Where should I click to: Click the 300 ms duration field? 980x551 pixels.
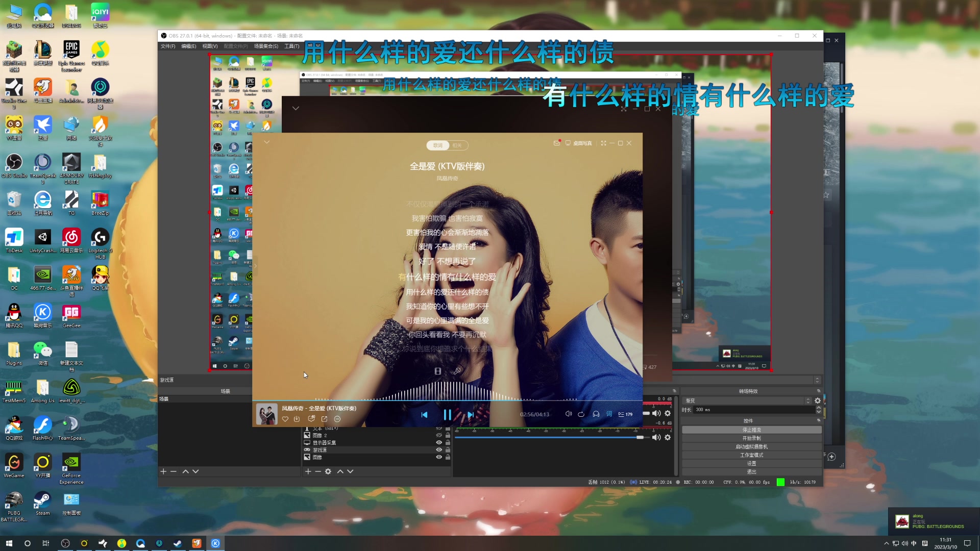(754, 410)
